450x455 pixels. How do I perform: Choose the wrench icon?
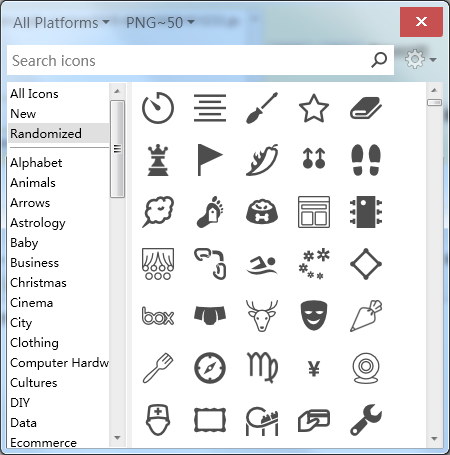pos(366,420)
